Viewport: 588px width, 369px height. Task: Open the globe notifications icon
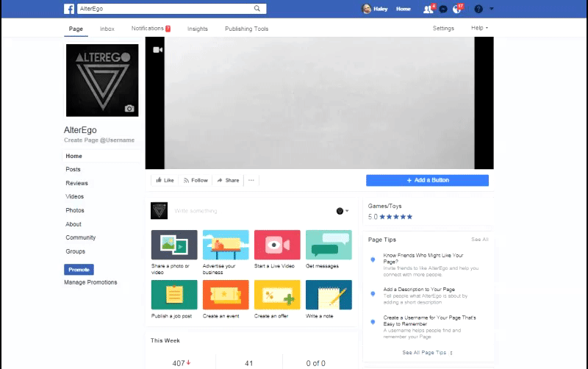(x=456, y=9)
